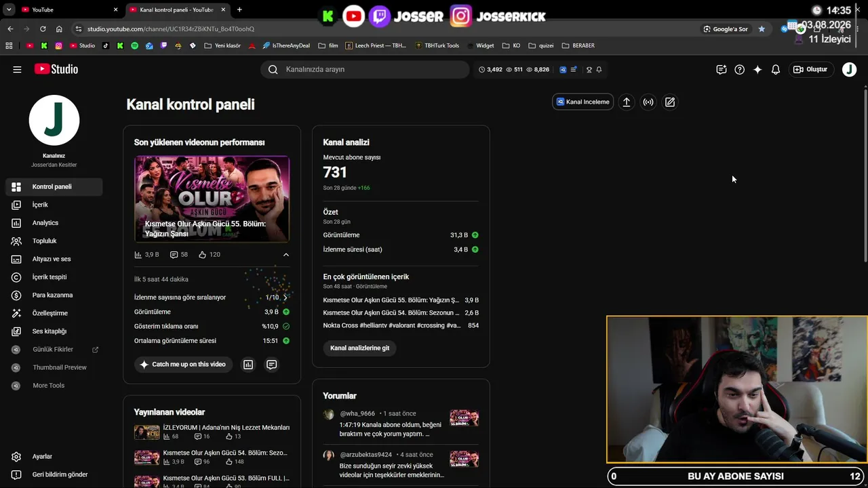This screenshot has width=868, height=488.
Task: Click the bookmark star icon
Action: [762, 29]
